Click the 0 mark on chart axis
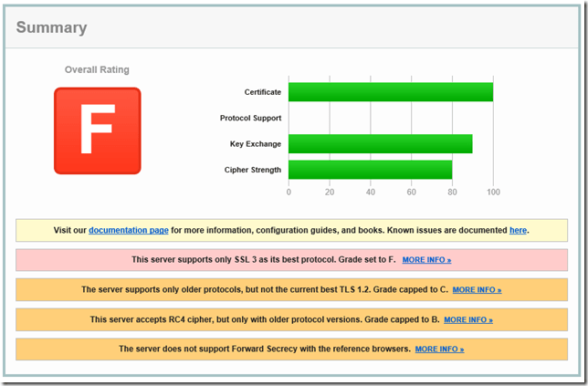The height and width of the screenshot is (386, 588). click(x=289, y=193)
